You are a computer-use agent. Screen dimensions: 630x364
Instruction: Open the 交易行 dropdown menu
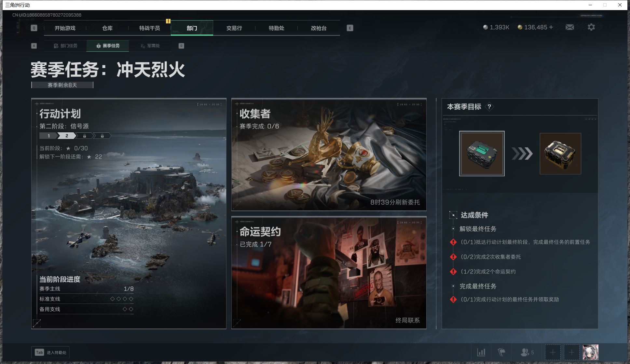coord(234,28)
